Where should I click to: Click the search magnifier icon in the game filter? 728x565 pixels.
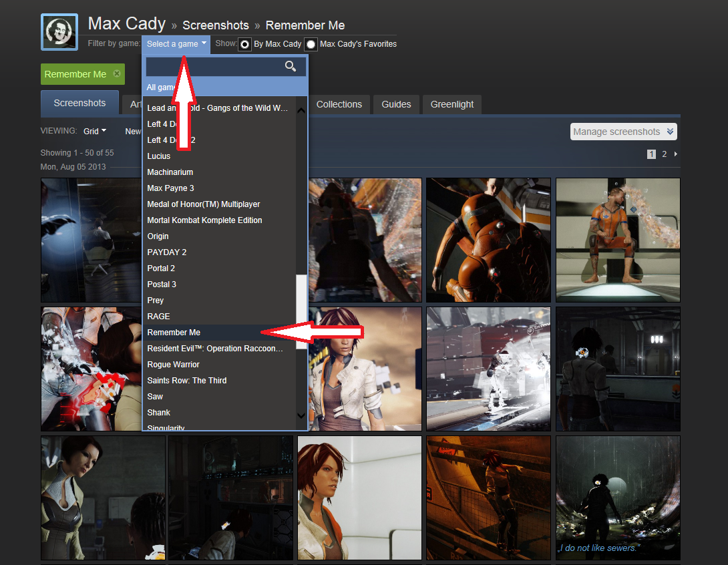click(291, 66)
